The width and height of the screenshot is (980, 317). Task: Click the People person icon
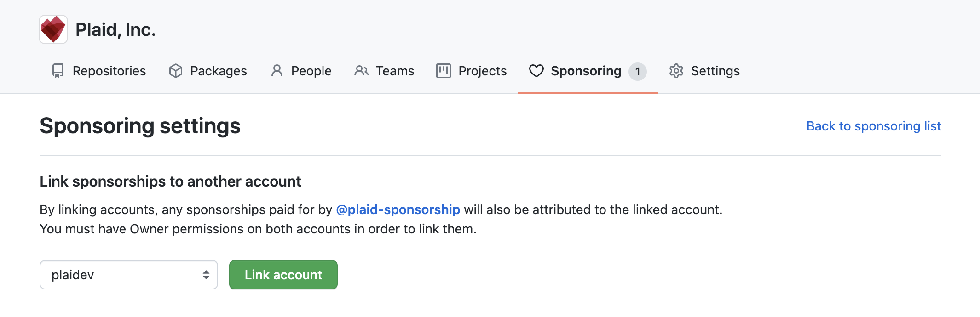coord(277,71)
